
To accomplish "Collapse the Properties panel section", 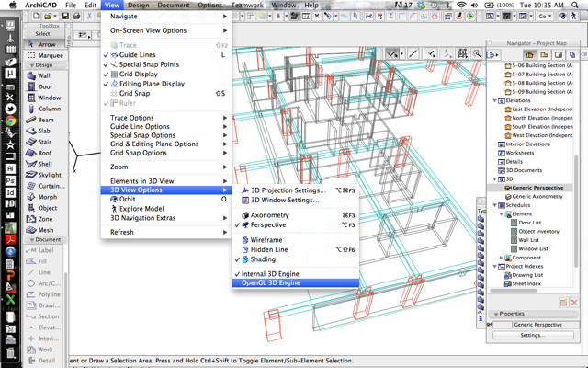I will [496, 314].
